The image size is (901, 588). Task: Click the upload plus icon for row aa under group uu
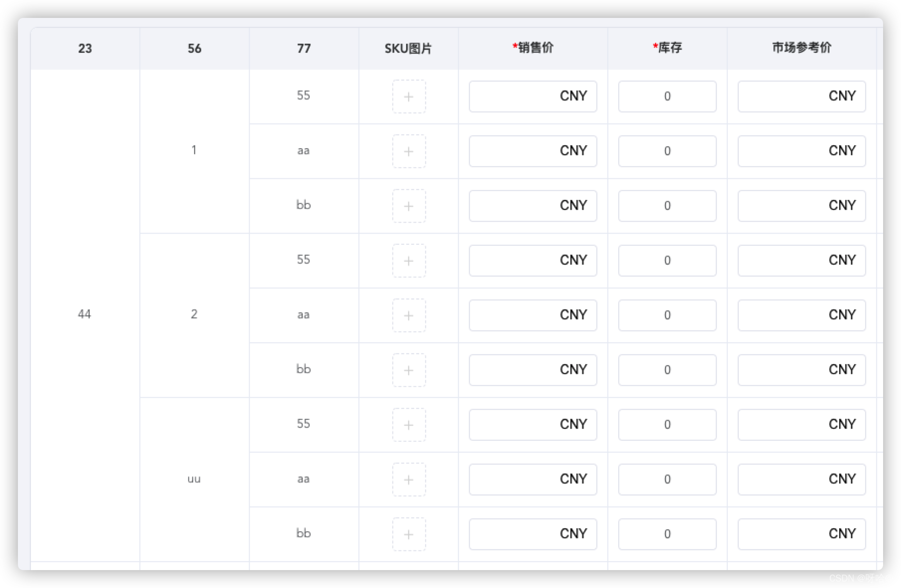click(x=408, y=479)
